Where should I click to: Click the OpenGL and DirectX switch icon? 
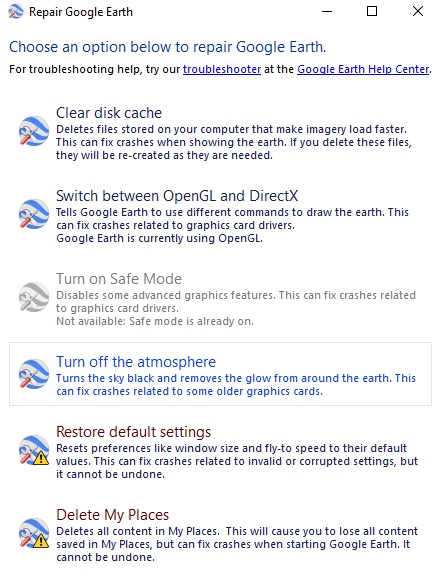point(33,214)
